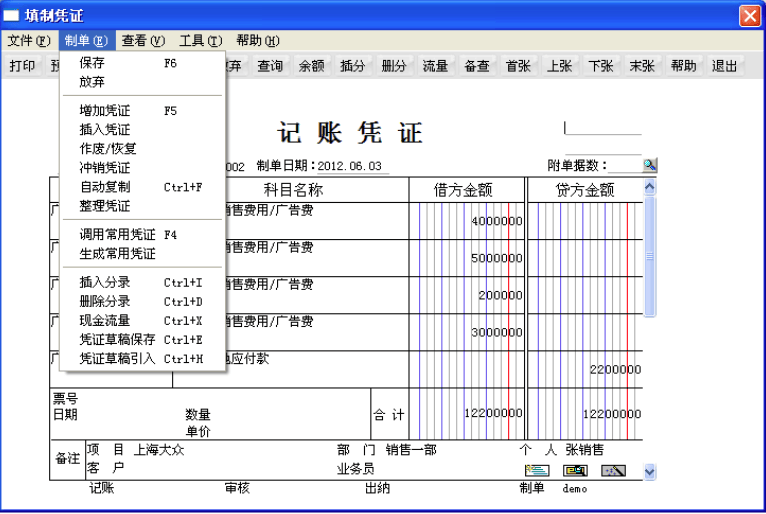Go to next voucher with 下张

point(601,66)
